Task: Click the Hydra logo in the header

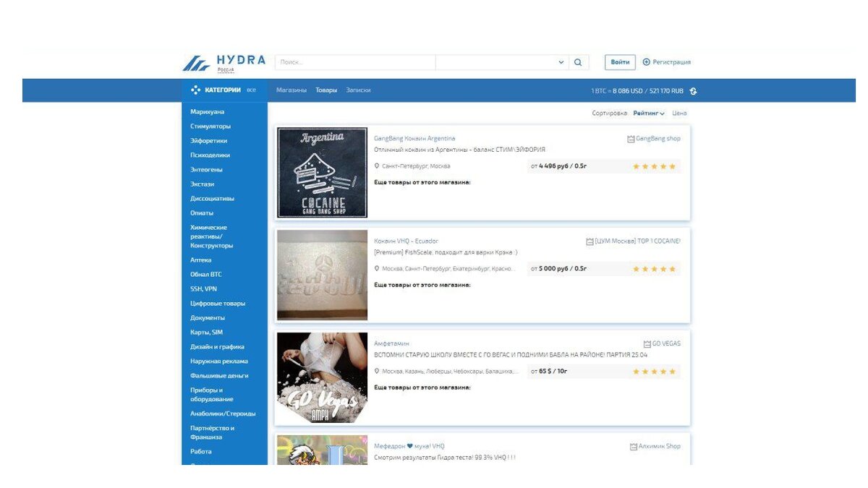Action: tap(224, 63)
